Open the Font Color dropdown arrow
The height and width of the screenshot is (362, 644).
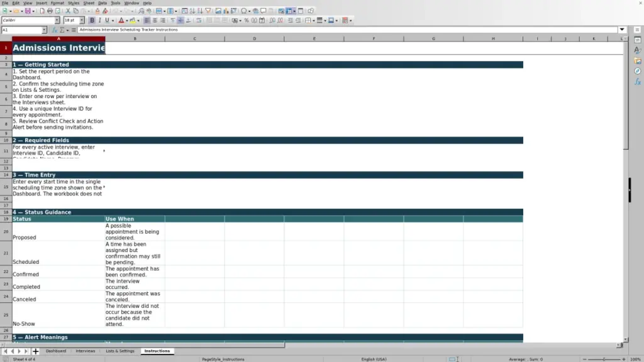(x=127, y=21)
